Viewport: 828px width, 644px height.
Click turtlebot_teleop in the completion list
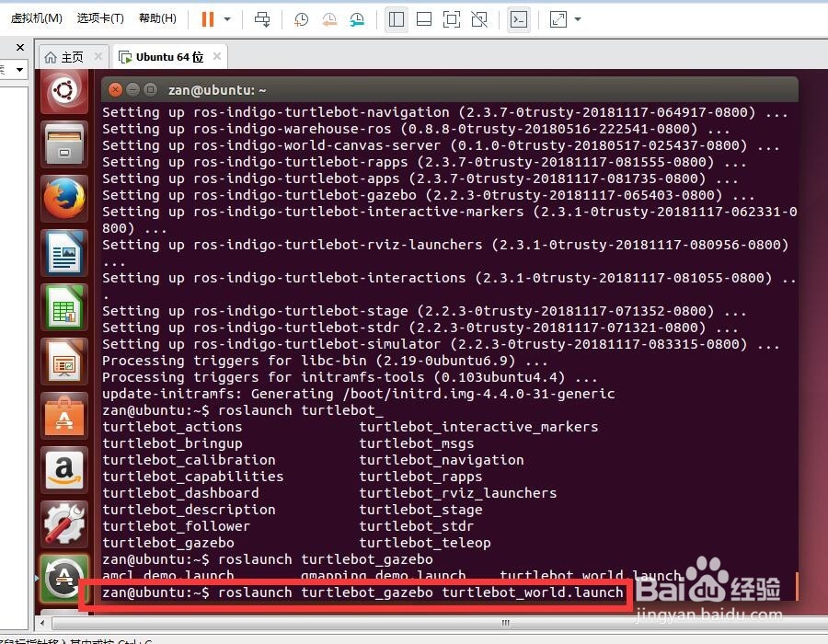tap(425, 543)
